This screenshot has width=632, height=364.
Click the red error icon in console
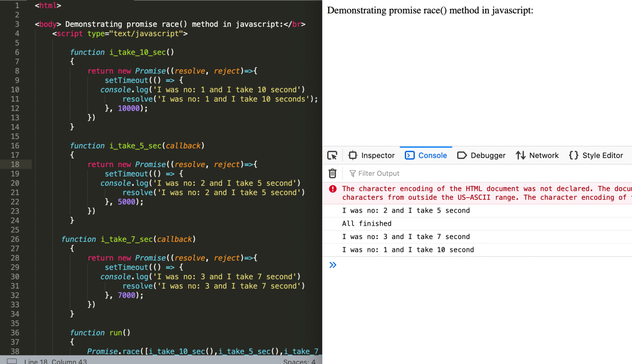333,189
